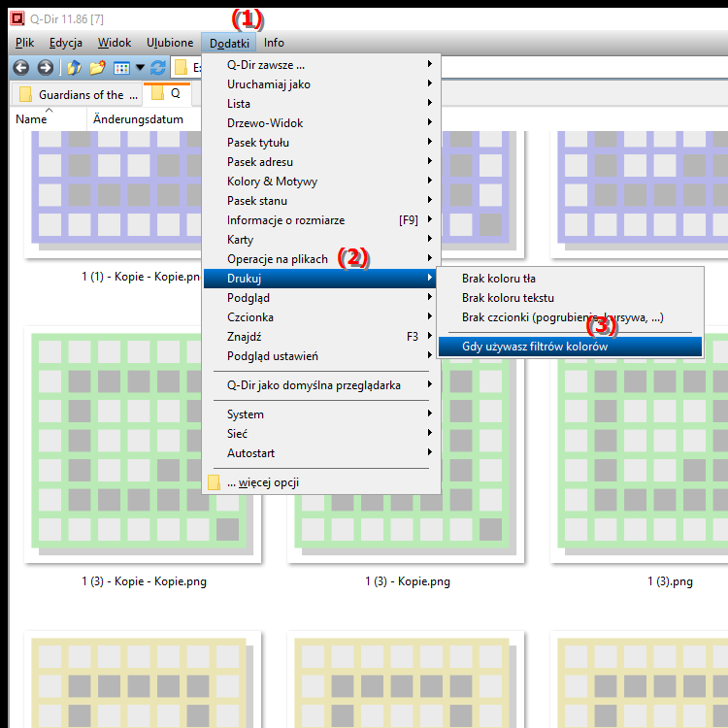Open the Autostart submenu
The height and width of the screenshot is (728, 728).
coord(321,453)
